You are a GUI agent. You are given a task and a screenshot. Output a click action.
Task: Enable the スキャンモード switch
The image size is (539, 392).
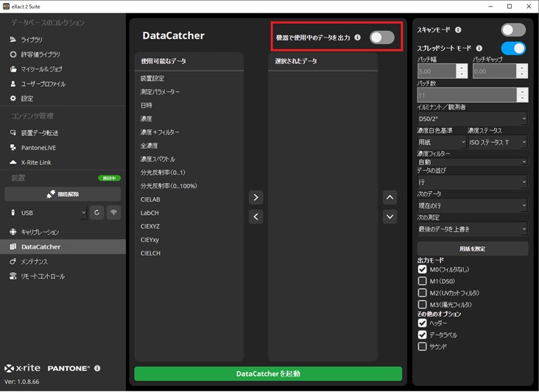tap(513, 30)
